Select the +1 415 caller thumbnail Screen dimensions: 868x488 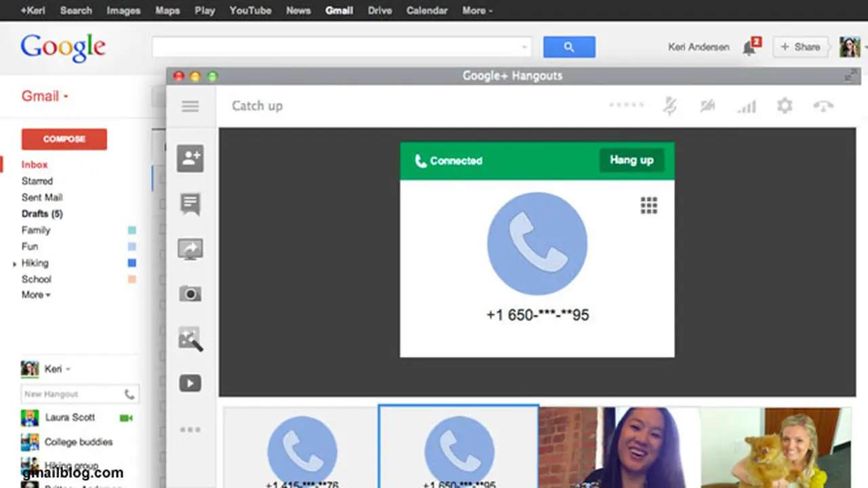[x=302, y=447]
